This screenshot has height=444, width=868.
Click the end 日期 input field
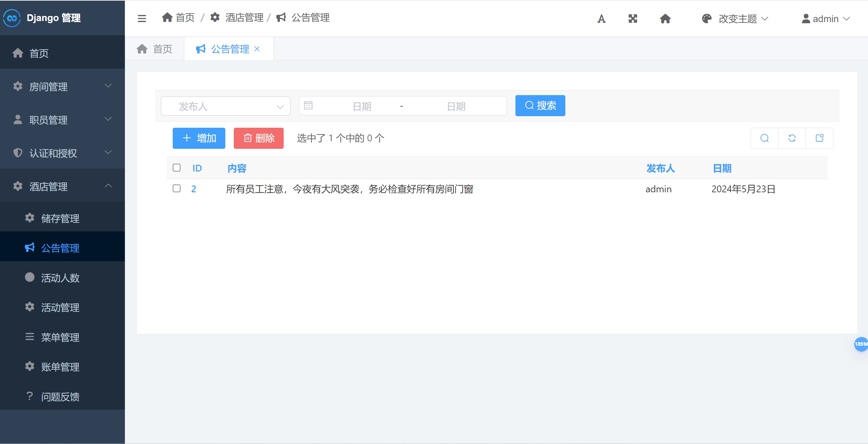coord(456,106)
